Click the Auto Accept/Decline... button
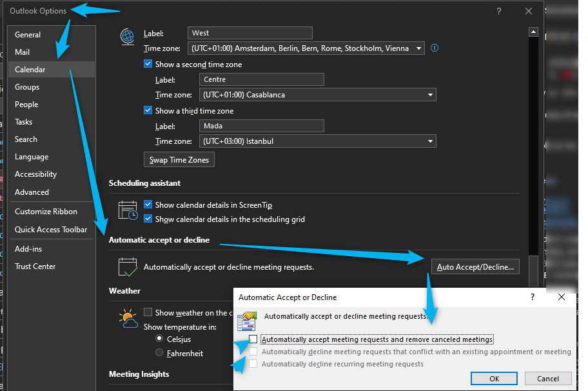Screen dimensions: 588x391 click(x=475, y=266)
